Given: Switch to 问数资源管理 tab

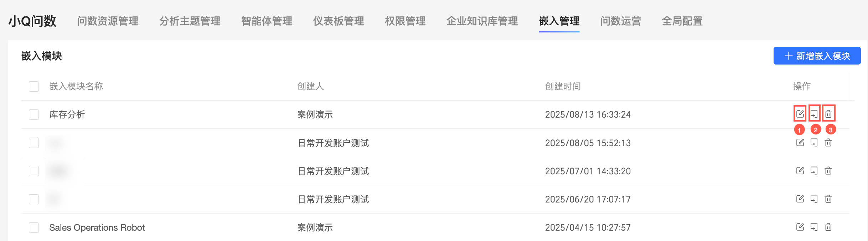Looking at the screenshot, I should tap(108, 21).
